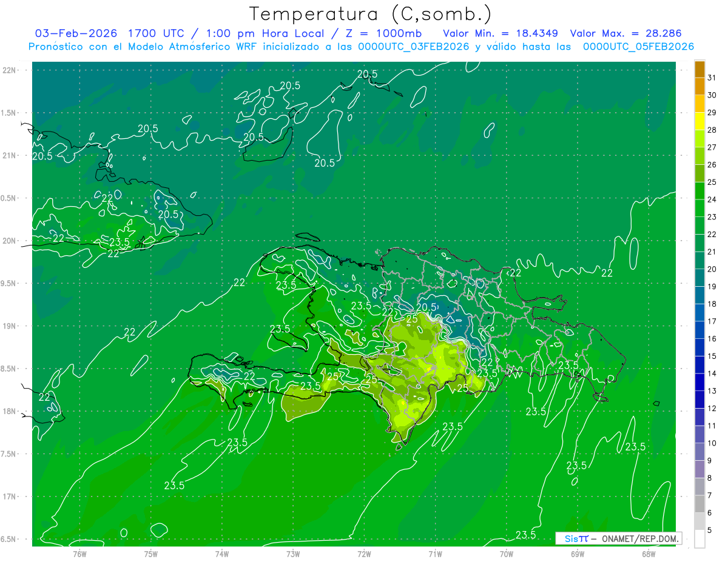Click the '71W' longitude axis label
The width and height of the screenshot is (728, 562).
pos(435,554)
